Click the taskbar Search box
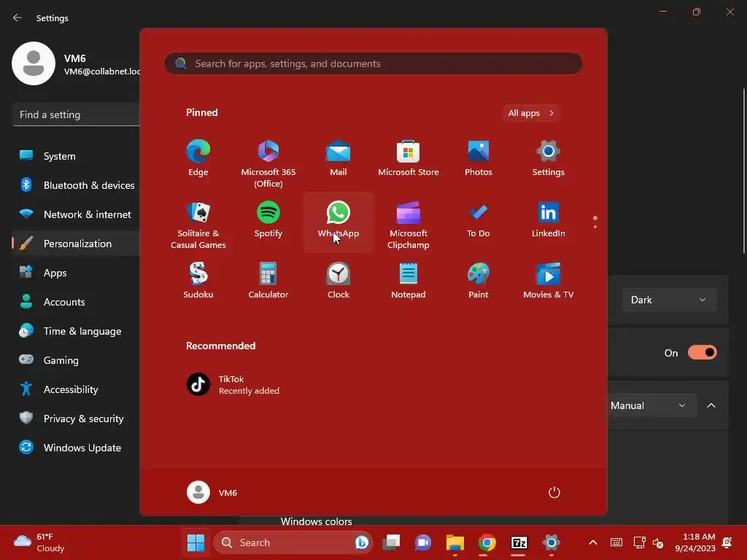The image size is (747, 560). (x=293, y=542)
